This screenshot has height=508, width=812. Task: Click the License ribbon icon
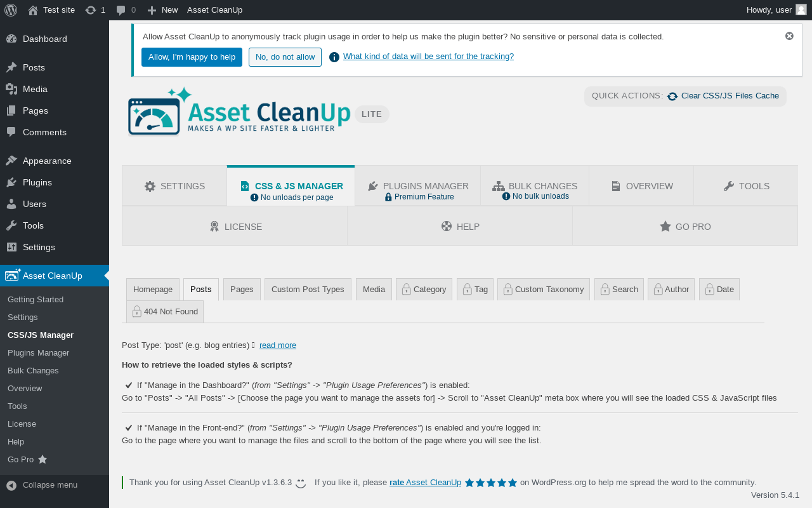(x=214, y=226)
